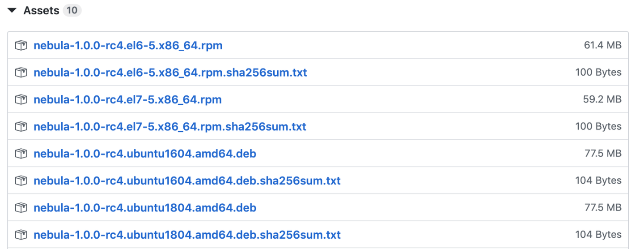Click the 61.4 MB file size text

602,45
